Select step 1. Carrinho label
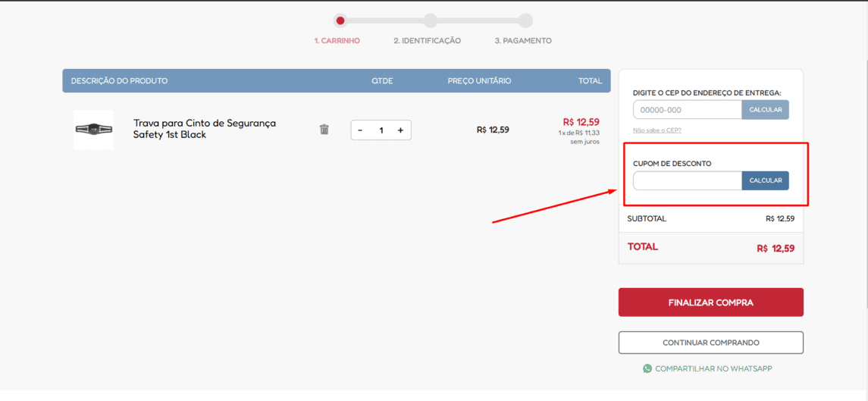 pyautogui.click(x=337, y=41)
